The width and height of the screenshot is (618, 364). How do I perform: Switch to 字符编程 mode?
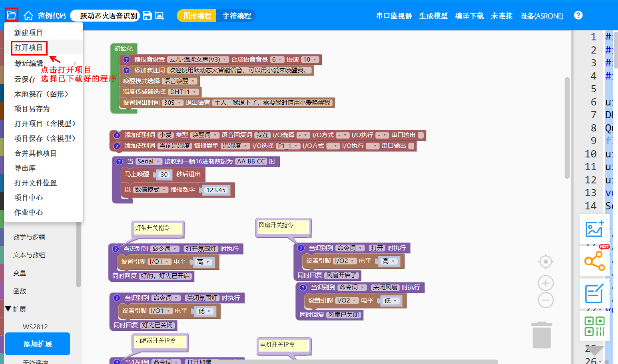click(237, 16)
